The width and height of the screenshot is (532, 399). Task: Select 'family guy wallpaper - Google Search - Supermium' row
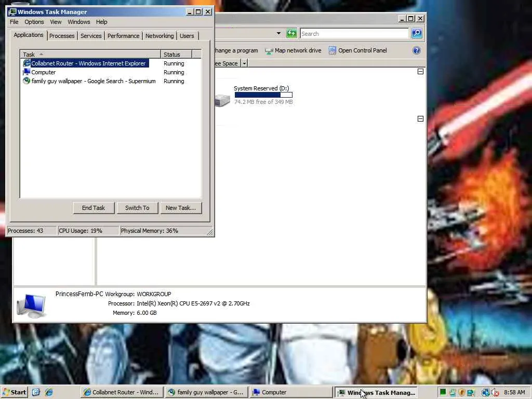coord(111,81)
